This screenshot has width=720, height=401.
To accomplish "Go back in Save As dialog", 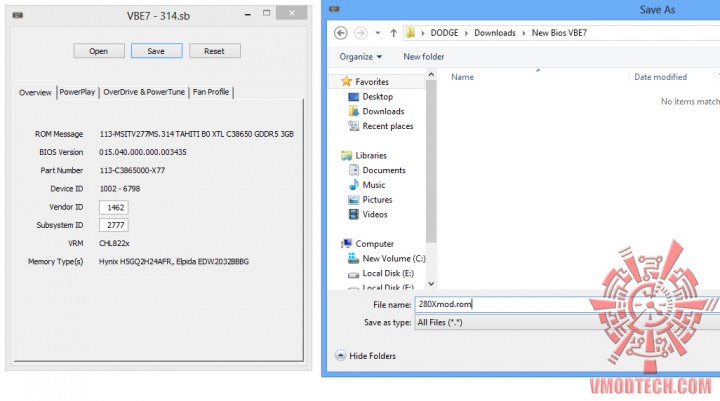I will [341, 33].
